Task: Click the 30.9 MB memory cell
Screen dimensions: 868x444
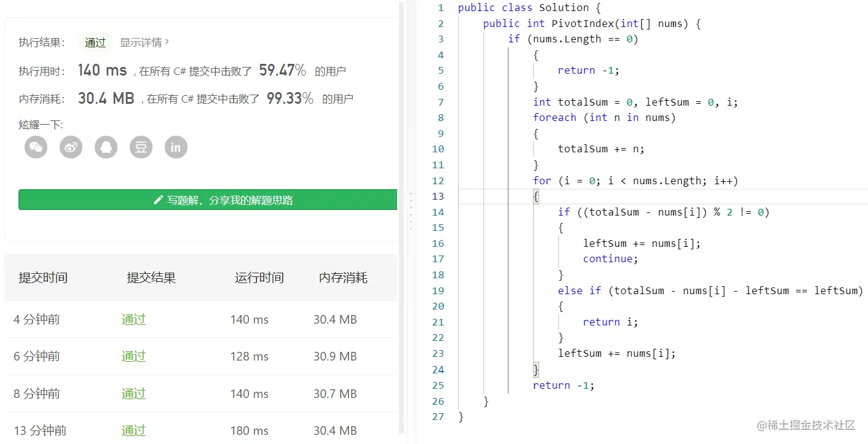Action: pos(335,356)
